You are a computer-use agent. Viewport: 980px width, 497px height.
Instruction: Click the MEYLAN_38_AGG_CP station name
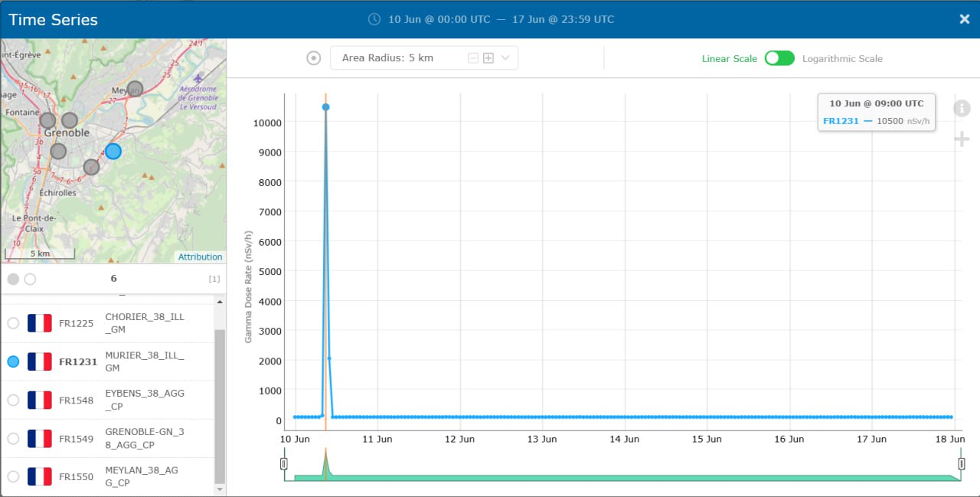(x=142, y=476)
